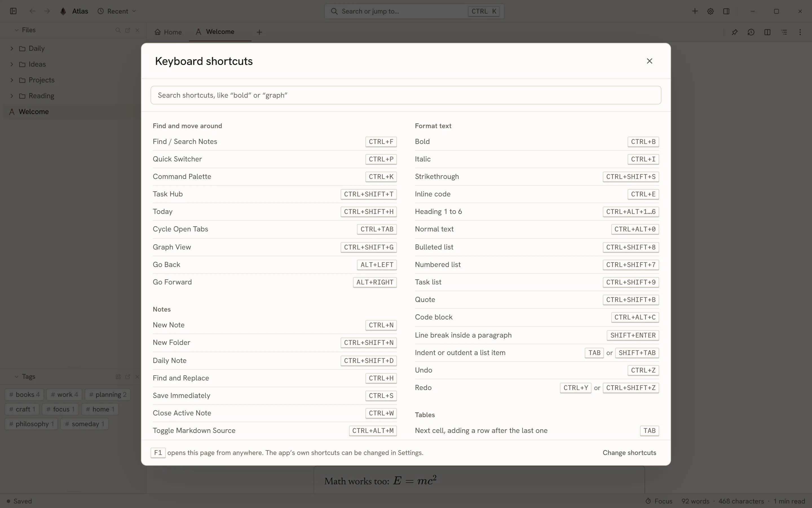
Task: Expand the Daily folder
Action: pyautogui.click(x=12, y=48)
